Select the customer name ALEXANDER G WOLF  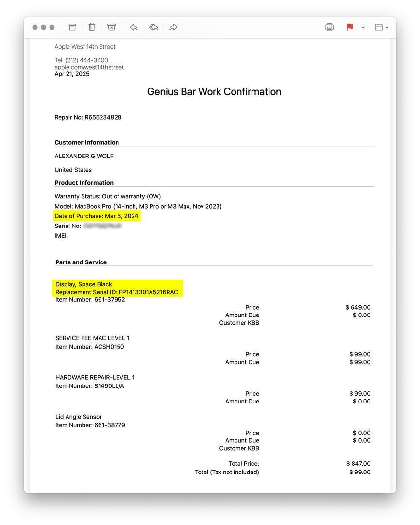[x=84, y=156]
